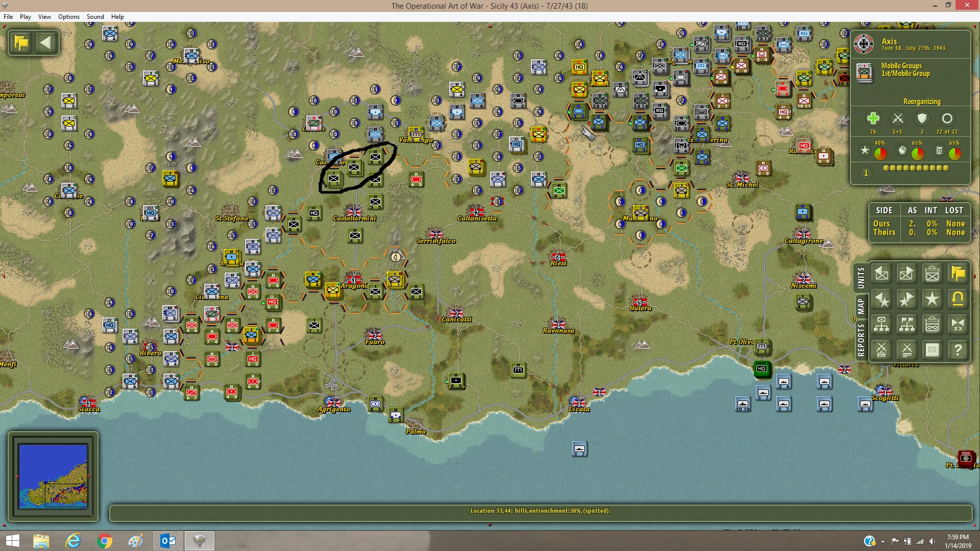
Task: Click the white unit card icon
Action: (932, 350)
